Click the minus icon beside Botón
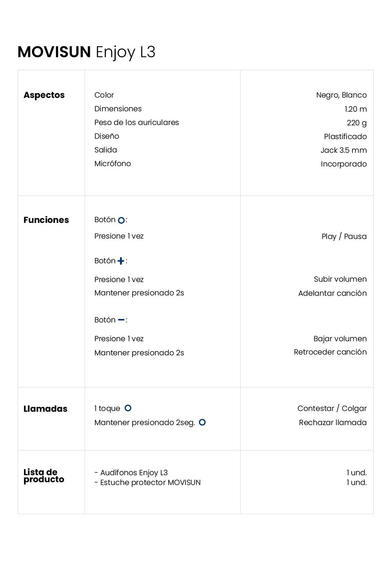 121,320
